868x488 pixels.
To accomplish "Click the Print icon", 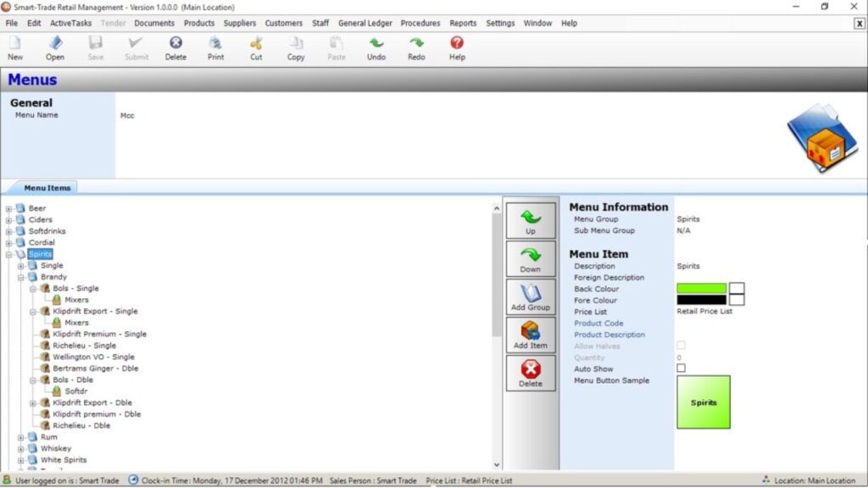I will pyautogui.click(x=215, y=48).
